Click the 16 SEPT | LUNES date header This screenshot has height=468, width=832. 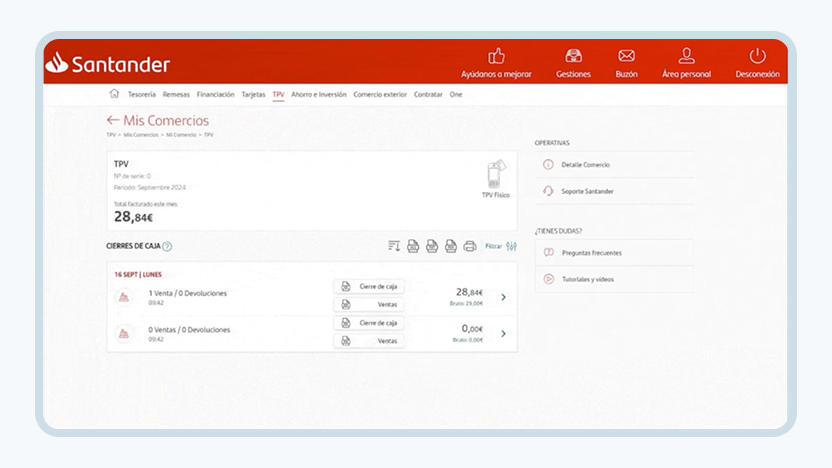point(138,274)
